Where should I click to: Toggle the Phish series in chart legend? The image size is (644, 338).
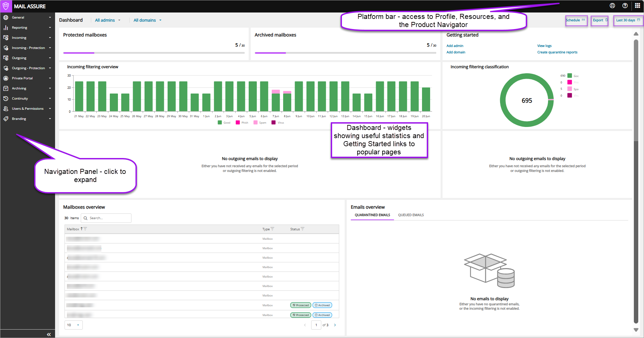coord(242,123)
